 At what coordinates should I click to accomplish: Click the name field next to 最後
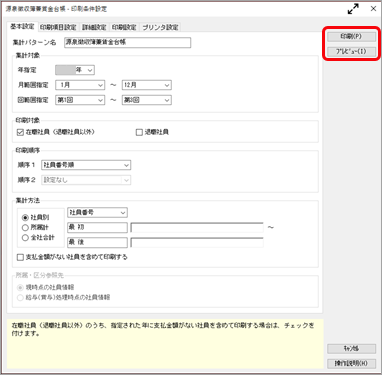(x=197, y=242)
